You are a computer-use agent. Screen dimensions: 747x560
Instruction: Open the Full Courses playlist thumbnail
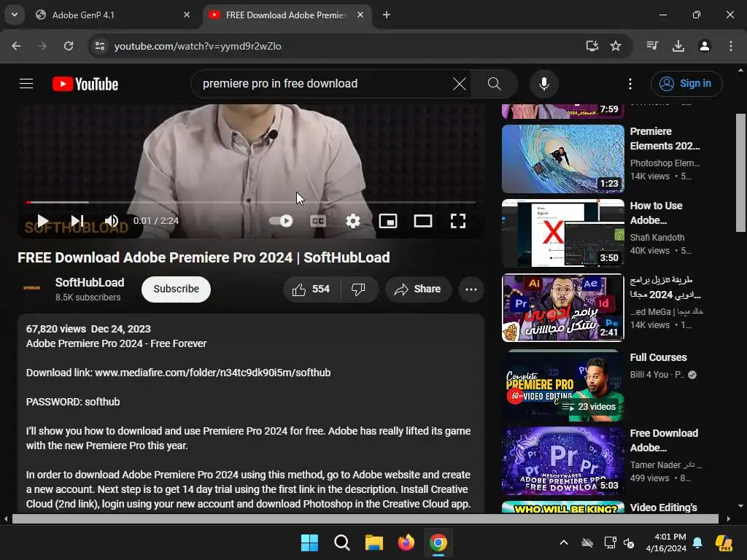[562, 386]
